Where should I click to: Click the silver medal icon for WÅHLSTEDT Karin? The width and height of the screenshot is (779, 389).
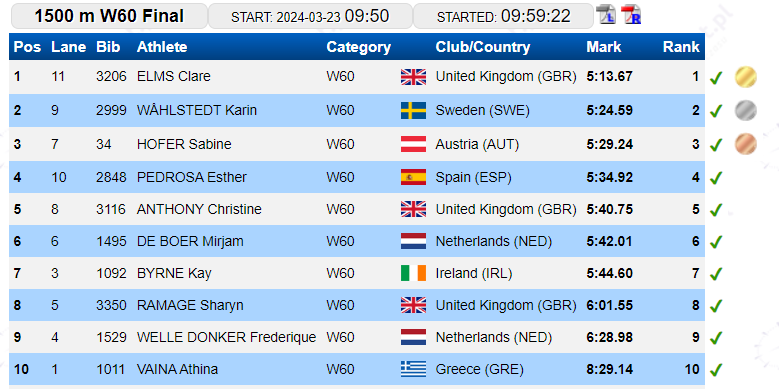pos(745,110)
